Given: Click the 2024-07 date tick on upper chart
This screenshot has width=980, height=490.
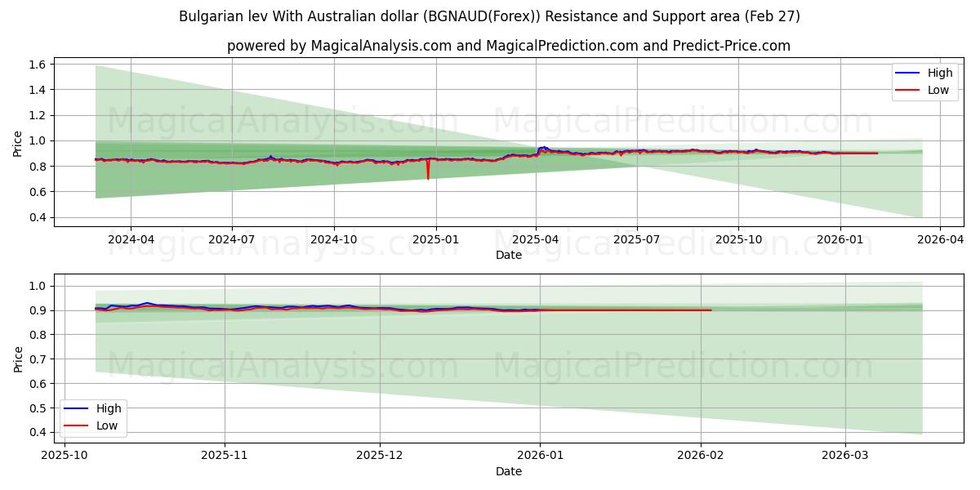Looking at the screenshot, I should click(x=232, y=240).
